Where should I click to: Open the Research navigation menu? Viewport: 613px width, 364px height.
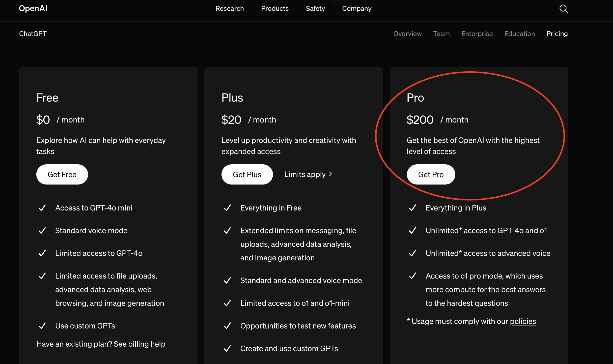point(230,9)
